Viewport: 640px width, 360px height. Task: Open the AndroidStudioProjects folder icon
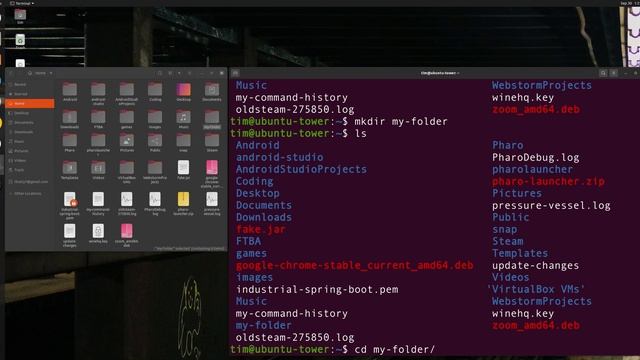tap(127, 90)
